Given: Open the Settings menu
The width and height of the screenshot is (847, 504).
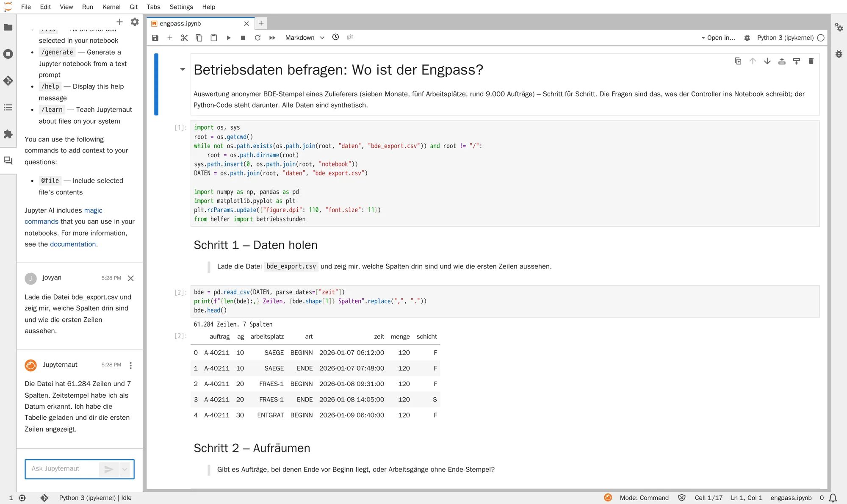Looking at the screenshot, I should (x=181, y=7).
